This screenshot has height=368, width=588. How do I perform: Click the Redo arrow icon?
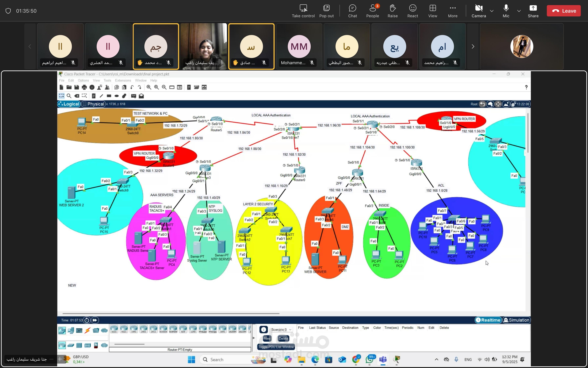[139, 87]
